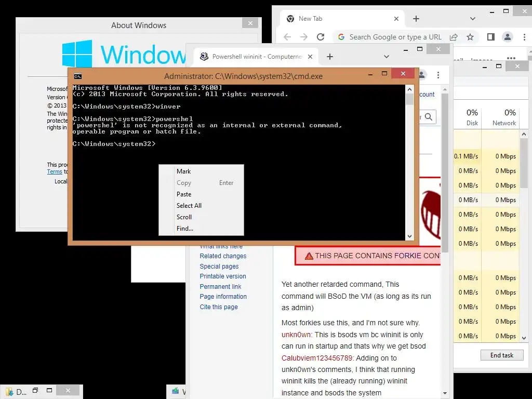Viewport: 532px width, 399px height.
Task: Add a new tab in New Tab window
Action: click(x=416, y=19)
